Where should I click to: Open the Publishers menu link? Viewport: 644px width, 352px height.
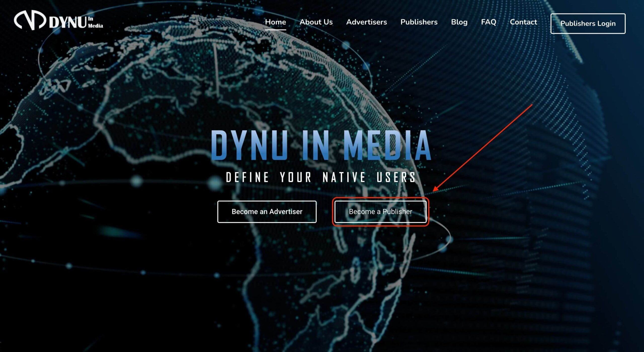419,22
